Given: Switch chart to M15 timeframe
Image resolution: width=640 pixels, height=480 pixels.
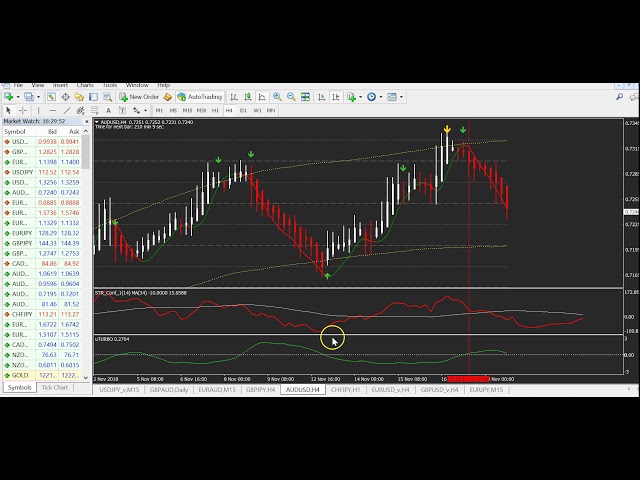Looking at the screenshot, I should [187, 110].
